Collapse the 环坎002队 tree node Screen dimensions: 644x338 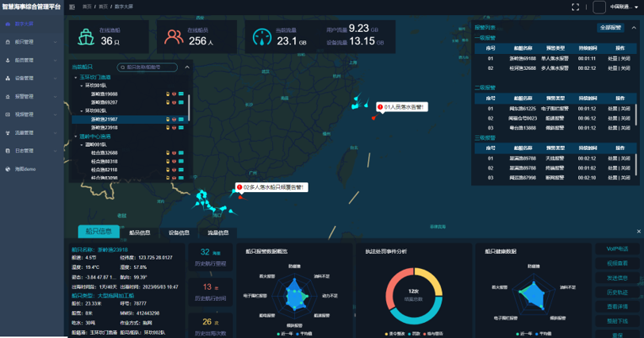pos(82,111)
